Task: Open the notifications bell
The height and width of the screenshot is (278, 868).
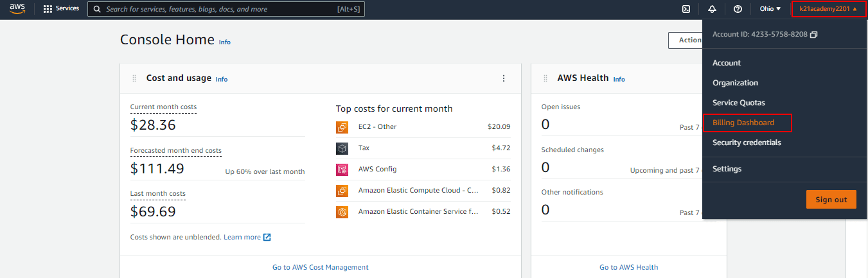Action: click(712, 9)
